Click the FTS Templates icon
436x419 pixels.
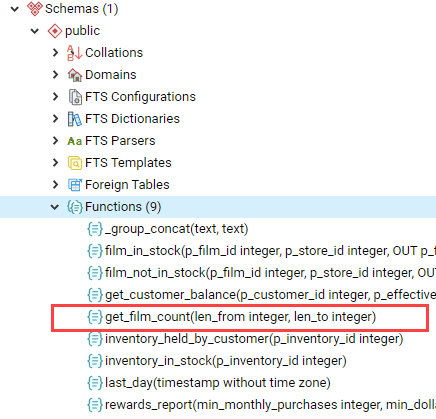coord(75,163)
